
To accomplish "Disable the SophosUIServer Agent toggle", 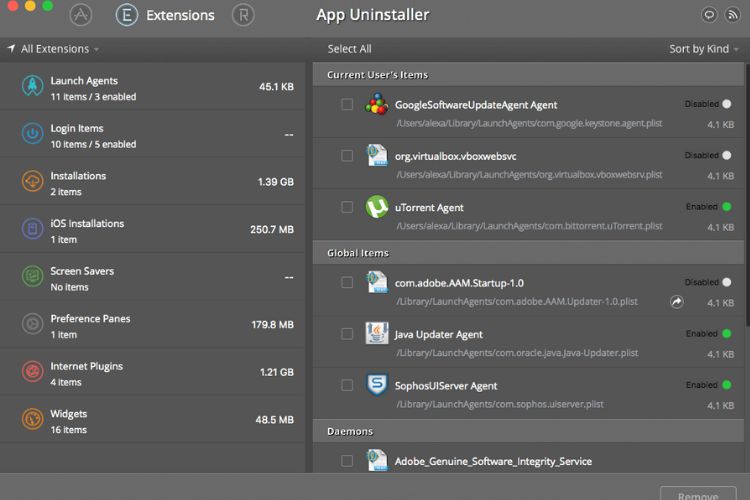I will pyautogui.click(x=727, y=385).
